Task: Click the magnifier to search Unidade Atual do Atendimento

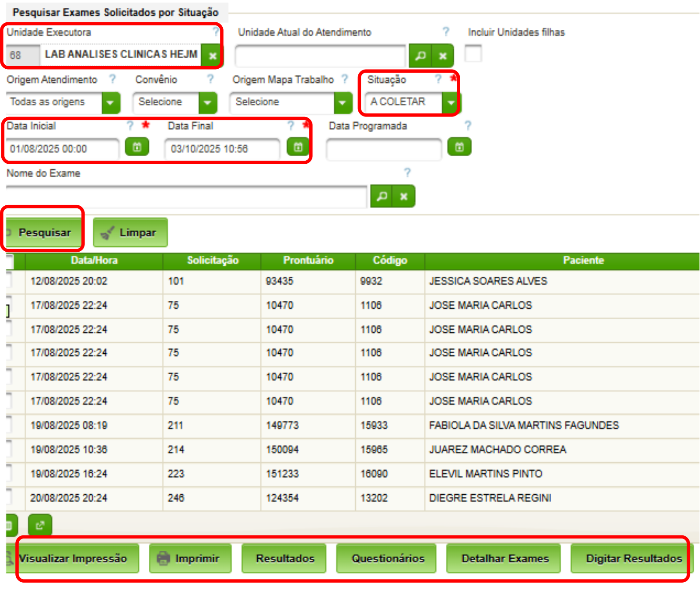Action: [x=421, y=56]
